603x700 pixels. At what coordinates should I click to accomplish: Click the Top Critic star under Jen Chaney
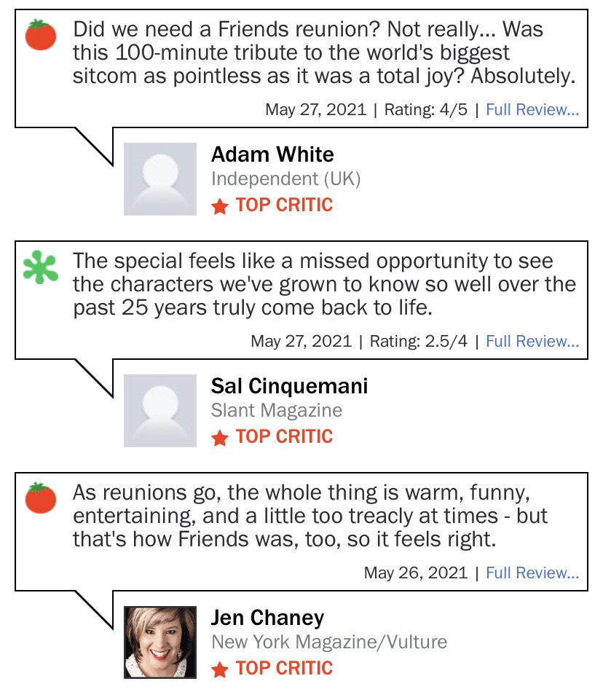coord(219,669)
